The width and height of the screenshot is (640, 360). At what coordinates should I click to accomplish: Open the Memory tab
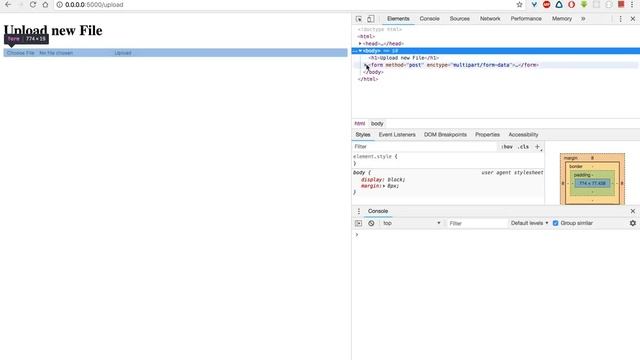pos(562,19)
